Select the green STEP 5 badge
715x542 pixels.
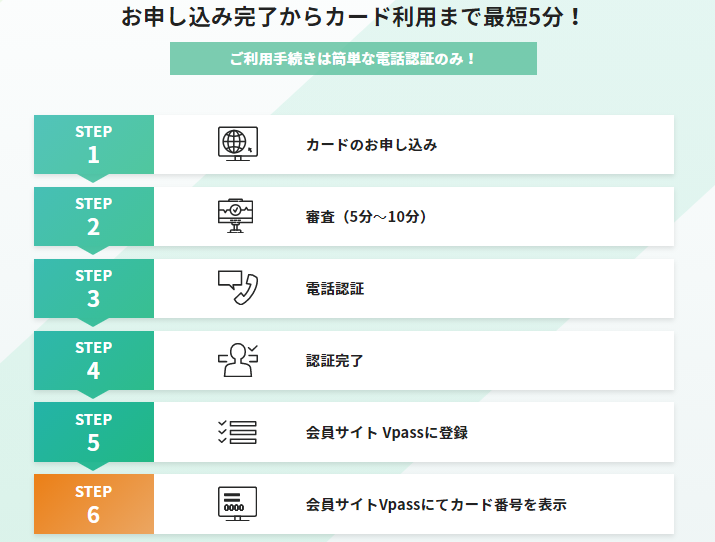(x=94, y=432)
